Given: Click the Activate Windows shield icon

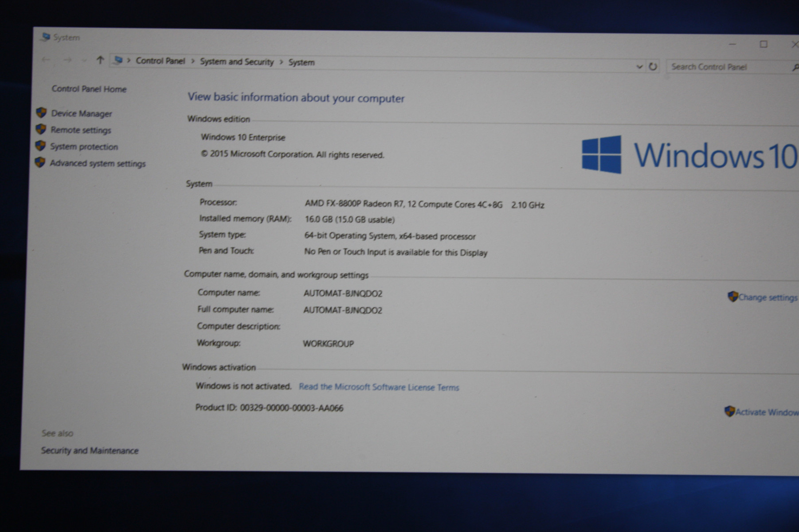Looking at the screenshot, I should 729,411.
